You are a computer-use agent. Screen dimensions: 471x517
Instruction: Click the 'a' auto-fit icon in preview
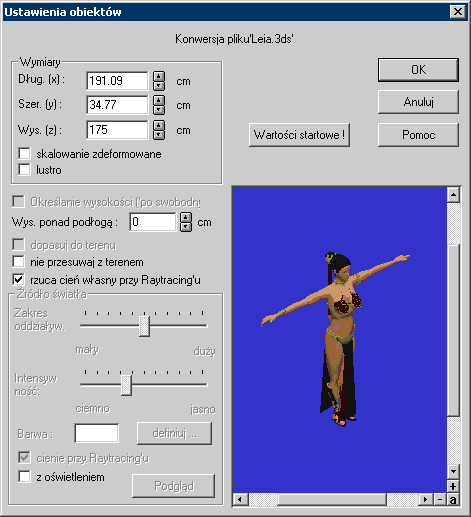click(453, 499)
